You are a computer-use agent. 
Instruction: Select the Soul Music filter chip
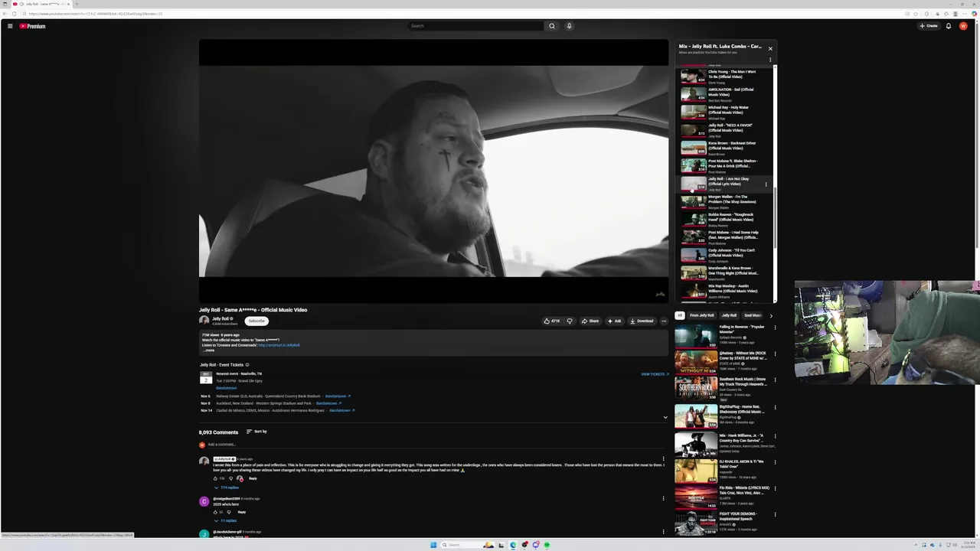(x=753, y=315)
